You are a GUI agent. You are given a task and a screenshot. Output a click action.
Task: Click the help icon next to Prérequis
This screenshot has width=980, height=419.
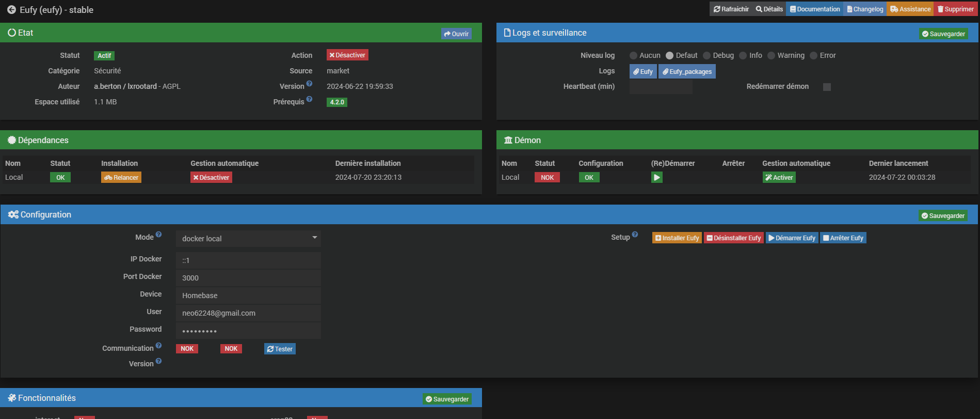309,99
